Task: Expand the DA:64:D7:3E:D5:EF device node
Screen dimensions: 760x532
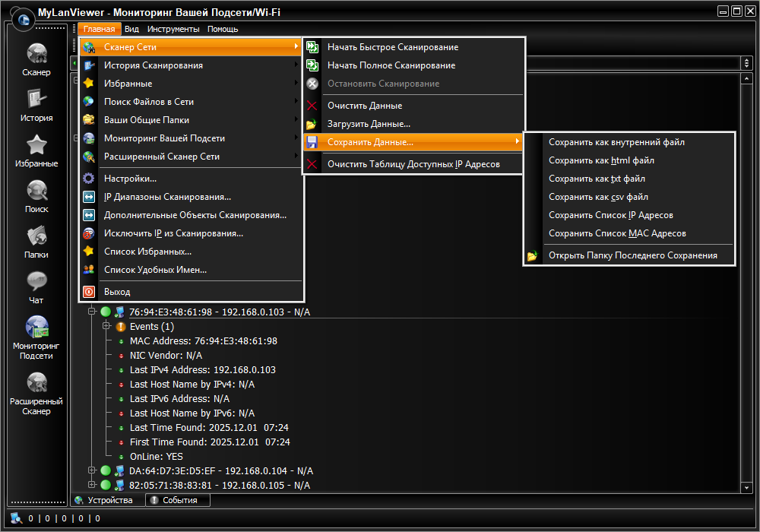Action: pos(92,470)
